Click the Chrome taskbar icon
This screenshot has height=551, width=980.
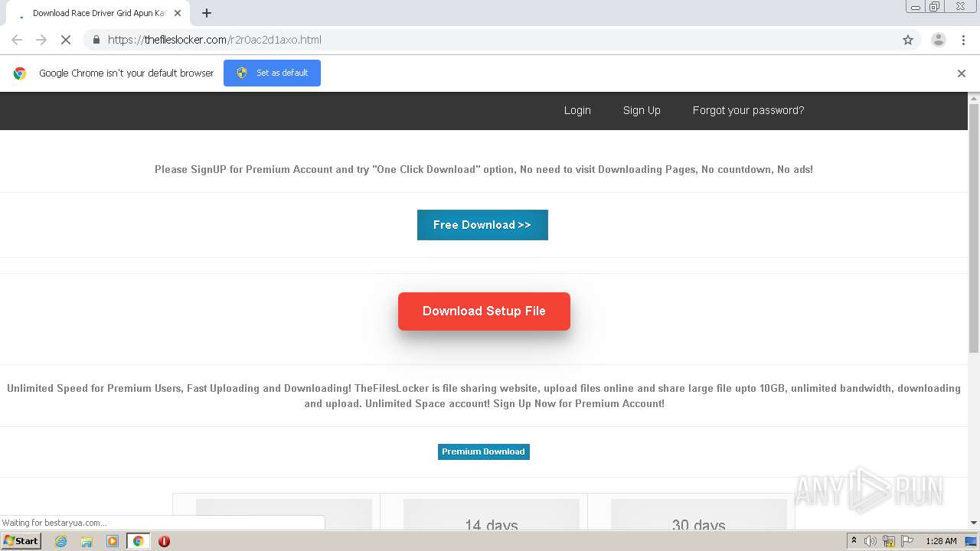click(138, 541)
